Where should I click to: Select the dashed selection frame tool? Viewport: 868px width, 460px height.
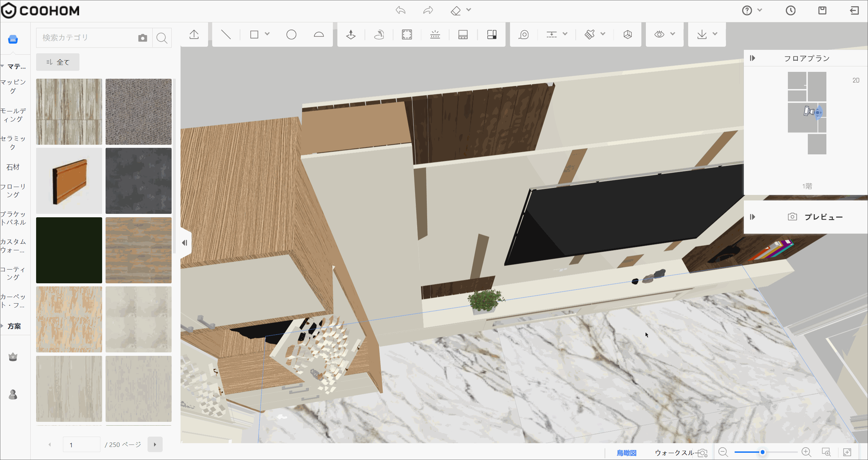pos(407,34)
